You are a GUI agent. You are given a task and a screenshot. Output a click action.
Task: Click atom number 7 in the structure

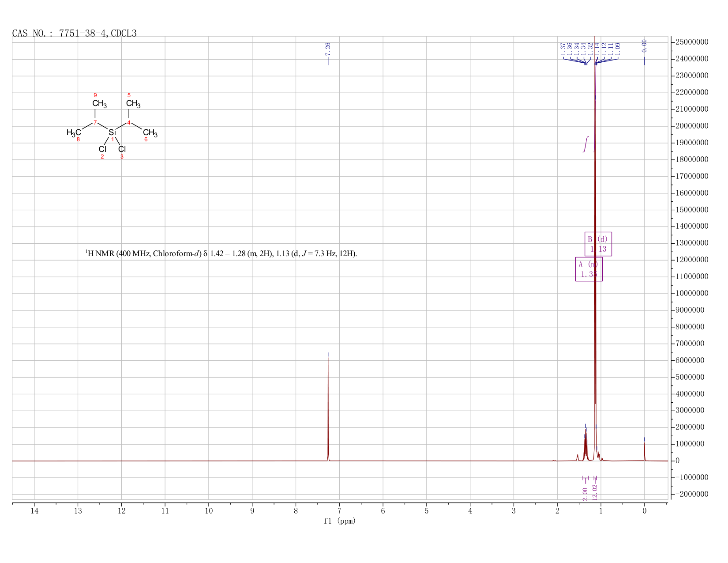[x=95, y=122]
